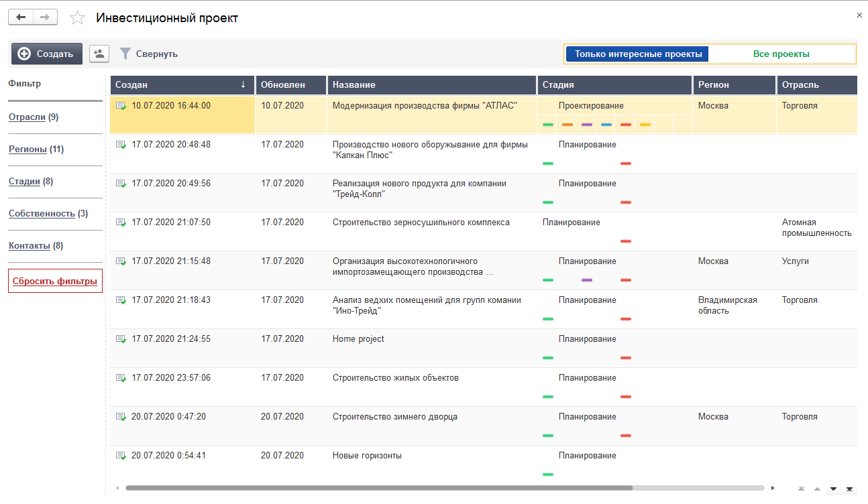Click orange stage marker in the АТЛАС row
This screenshot has height=504, width=868.
(567, 125)
